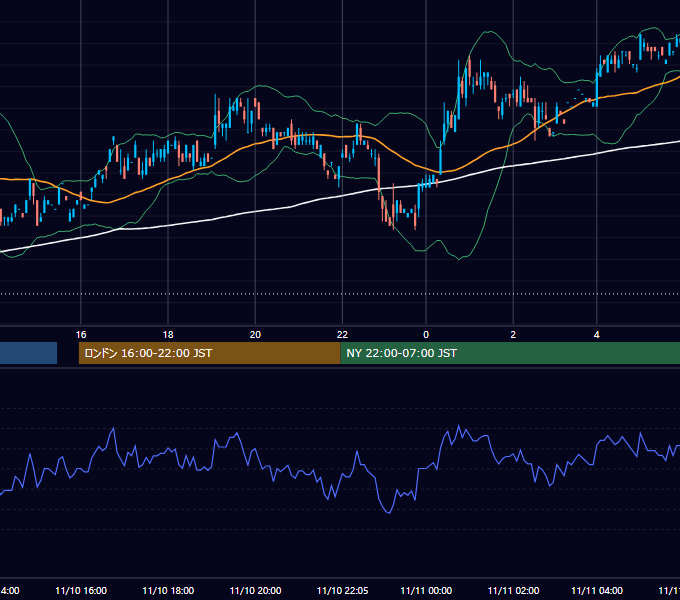Click the 0 hour label on price chart axis
This screenshot has height=600, width=680.
tap(426, 335)
